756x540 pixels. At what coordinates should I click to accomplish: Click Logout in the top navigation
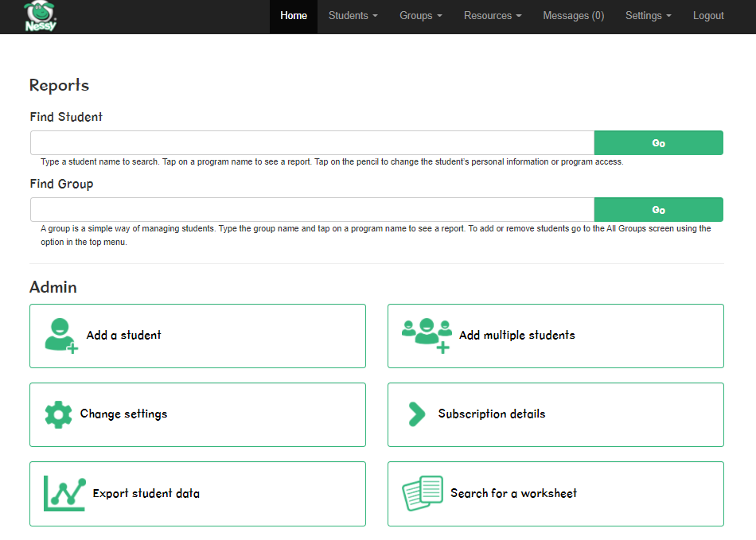708,16
